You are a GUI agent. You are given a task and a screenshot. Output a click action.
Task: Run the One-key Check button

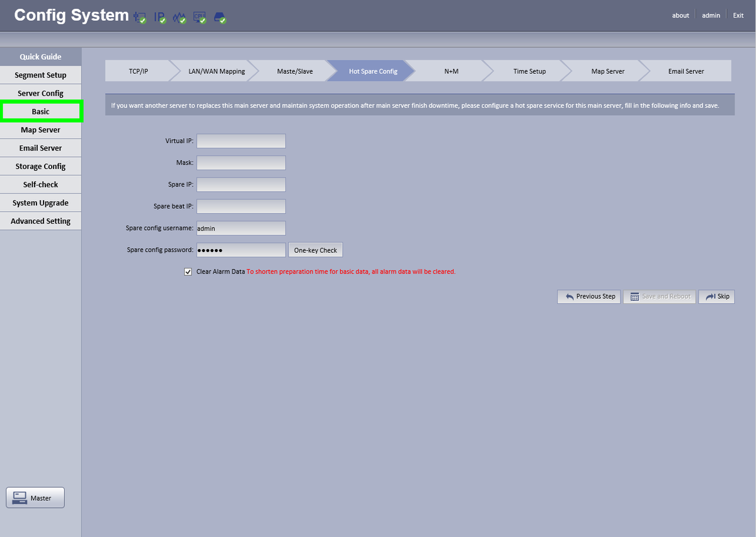click(316, 250)
